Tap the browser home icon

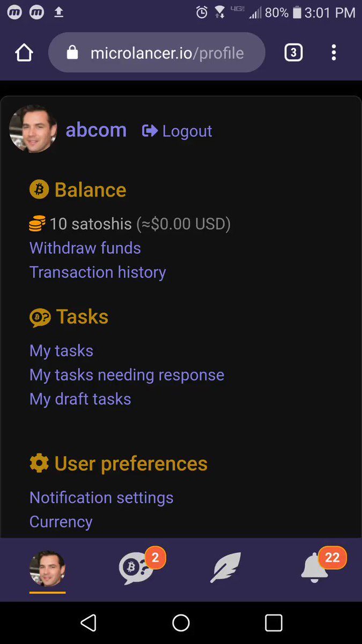24,53
